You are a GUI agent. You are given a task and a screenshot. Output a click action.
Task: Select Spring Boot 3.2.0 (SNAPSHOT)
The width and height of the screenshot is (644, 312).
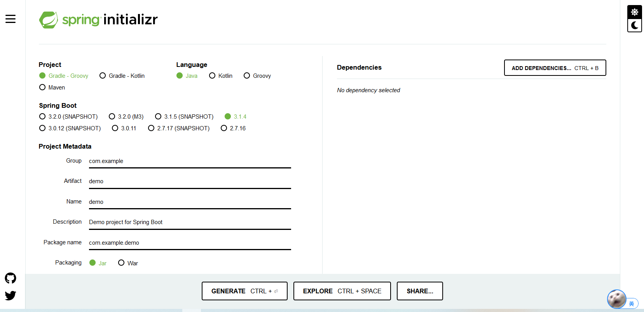pyautogui.click(x=68, y=117)
